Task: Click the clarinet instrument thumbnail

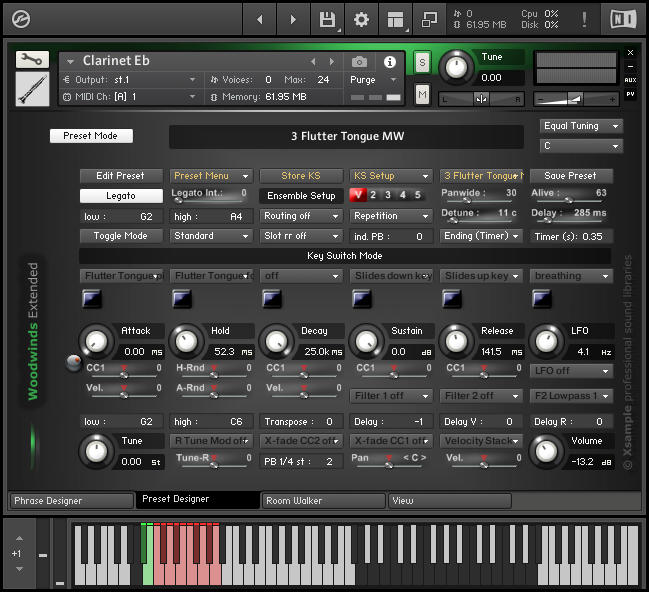Action: (32, 89)
